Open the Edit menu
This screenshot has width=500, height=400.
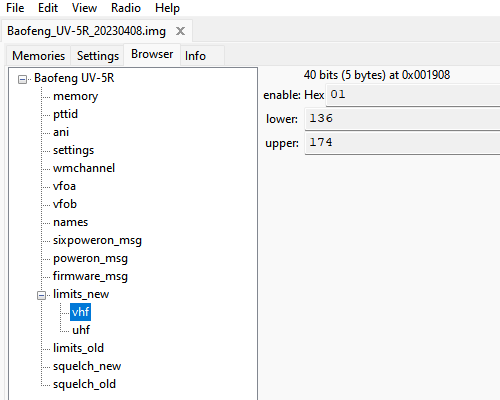48,8
